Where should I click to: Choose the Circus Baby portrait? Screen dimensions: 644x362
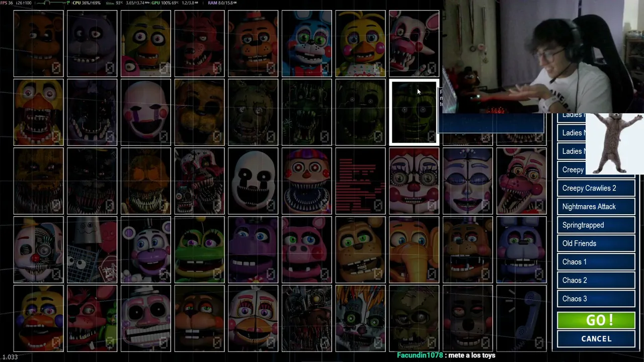click(414, 181)
